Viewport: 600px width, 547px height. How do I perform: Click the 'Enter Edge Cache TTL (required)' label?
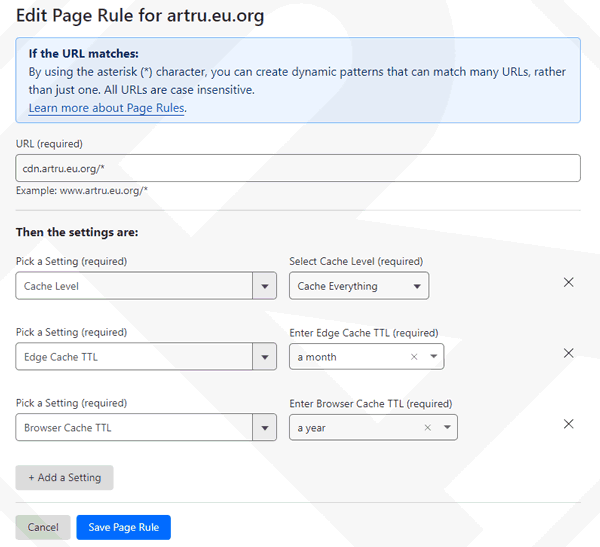364,333
